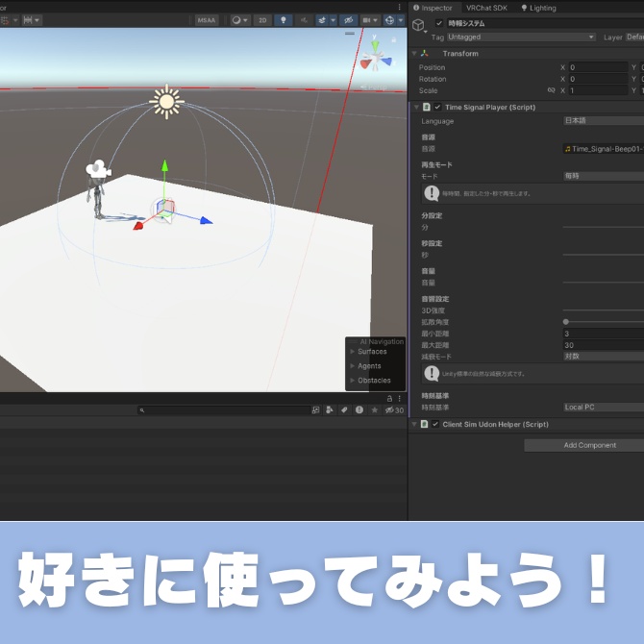The image size is (644, 644).
Task: Toggle hidden objects visibility eye icon
Action: tap(348, 20)
